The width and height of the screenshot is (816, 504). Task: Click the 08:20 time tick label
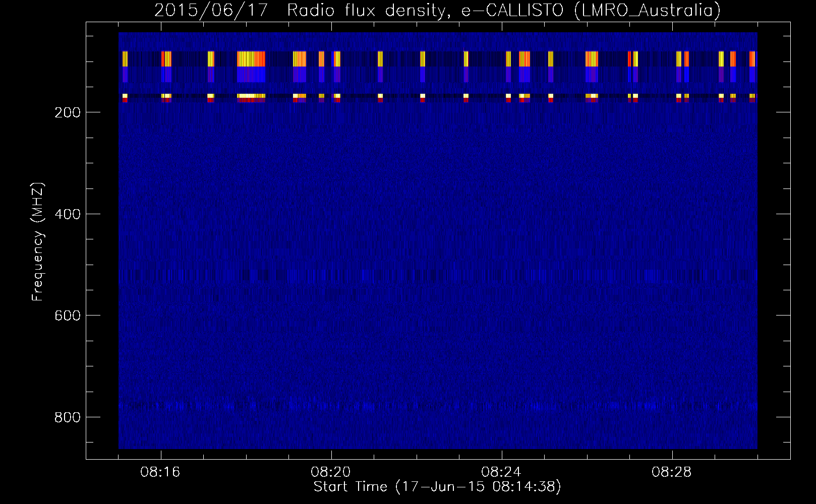[x=331, y=472]
